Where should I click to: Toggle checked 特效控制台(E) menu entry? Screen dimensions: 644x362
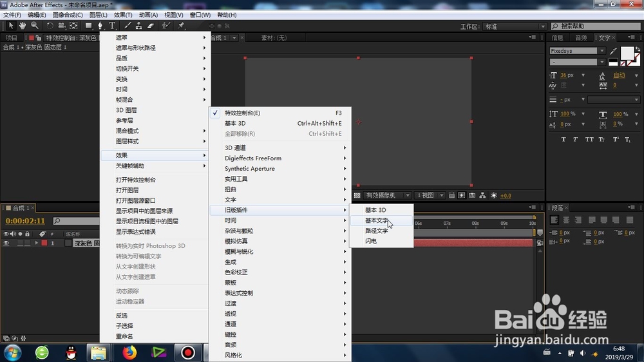point(281,113)
